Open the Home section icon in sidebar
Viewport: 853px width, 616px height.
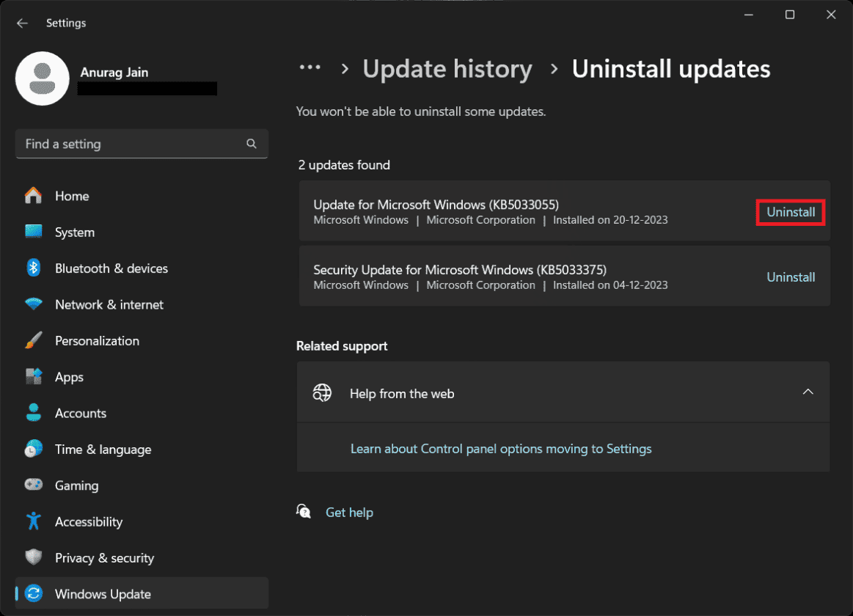[x=33, y=196]
